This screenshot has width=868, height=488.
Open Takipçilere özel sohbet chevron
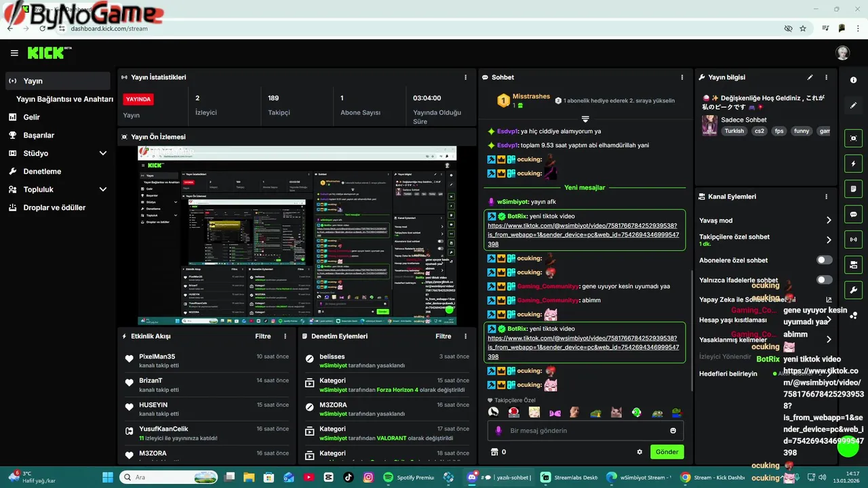(x=829, y=240)
